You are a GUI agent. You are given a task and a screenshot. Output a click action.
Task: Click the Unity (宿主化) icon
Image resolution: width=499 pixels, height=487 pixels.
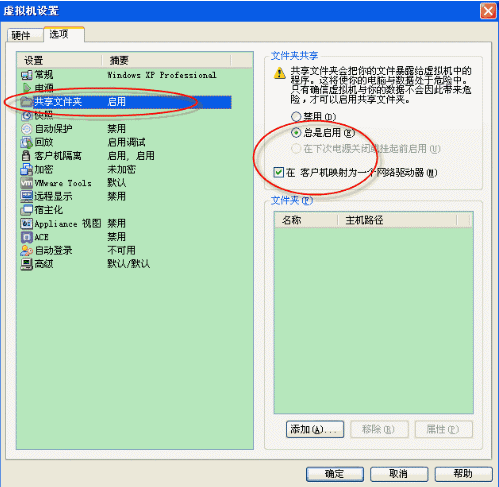coord(26,210)
